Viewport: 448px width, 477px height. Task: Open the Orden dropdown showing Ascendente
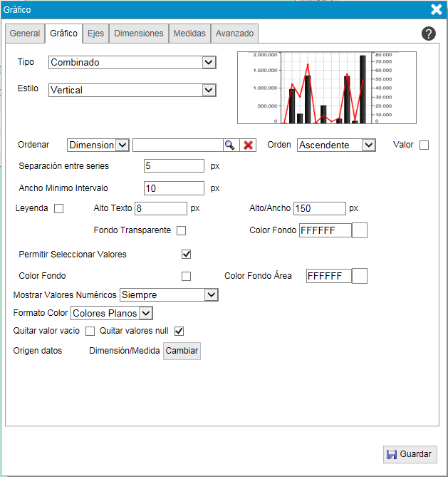(x=336, y=145)
